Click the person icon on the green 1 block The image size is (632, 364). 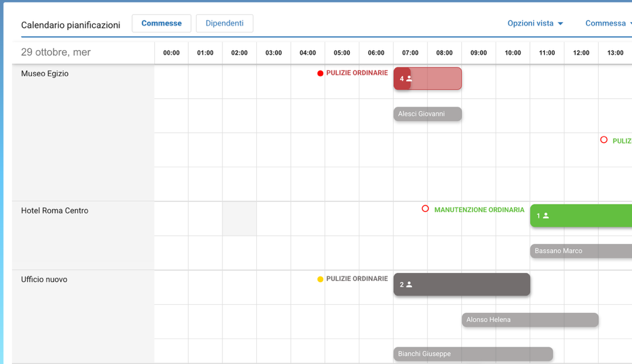click(x=546, y=216)
